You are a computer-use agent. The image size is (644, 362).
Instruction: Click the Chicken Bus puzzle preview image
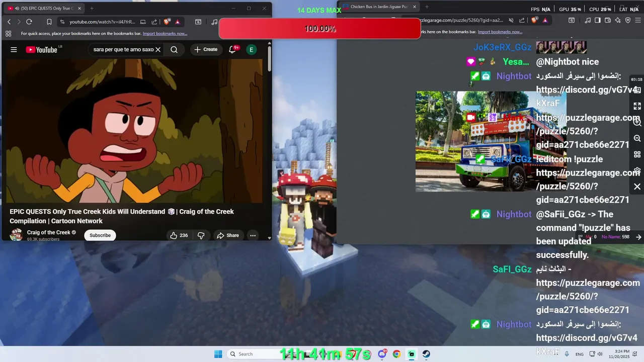[491, 141]
